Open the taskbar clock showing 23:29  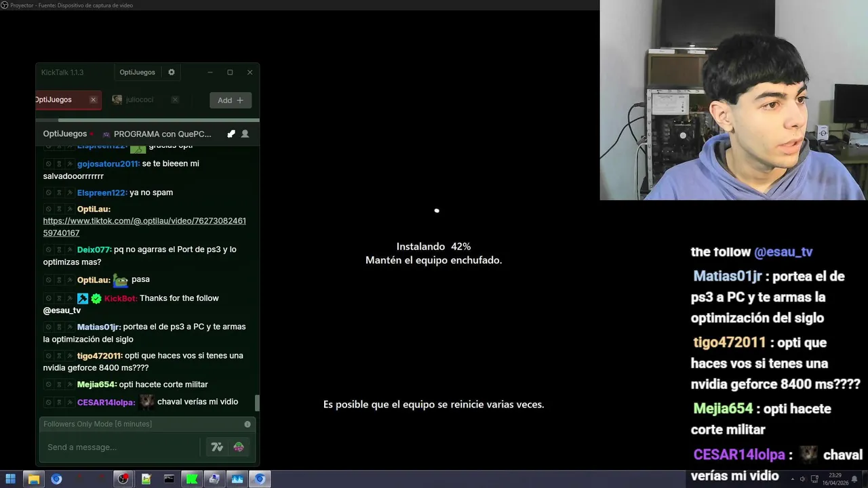835,479
